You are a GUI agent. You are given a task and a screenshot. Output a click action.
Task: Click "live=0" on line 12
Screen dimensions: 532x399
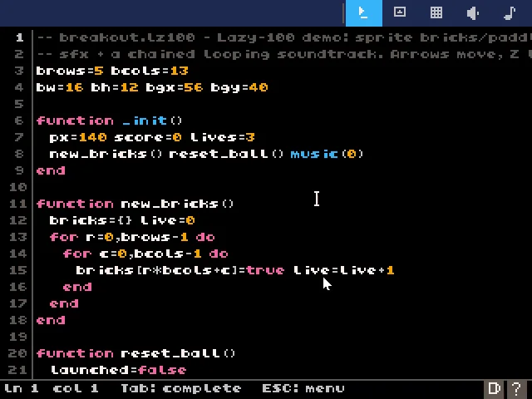click(x=168, y=220)
